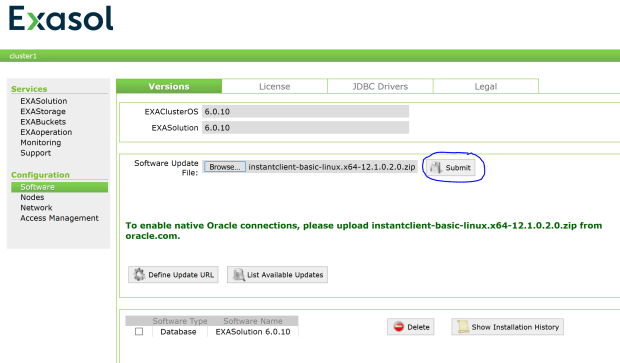Open EXABuckets service page
620x363 pixels.
(43, 122)
